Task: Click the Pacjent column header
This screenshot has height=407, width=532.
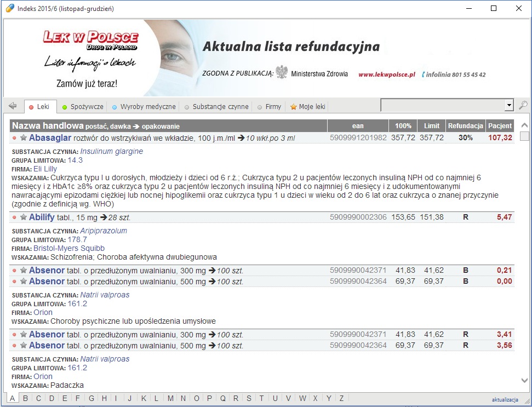Action: click(x=500, y=126)
